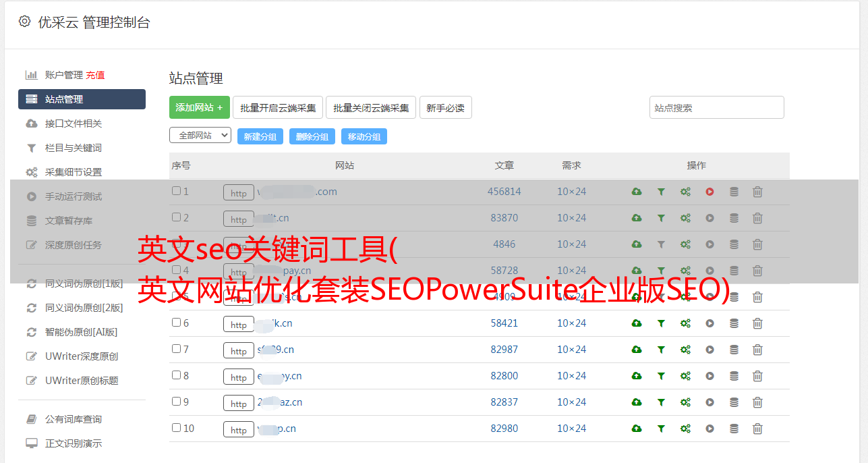This screenshot has width=868, height=463.
Task: Click article count 83870
Action: pyautogui.click(x=504, y=218)
